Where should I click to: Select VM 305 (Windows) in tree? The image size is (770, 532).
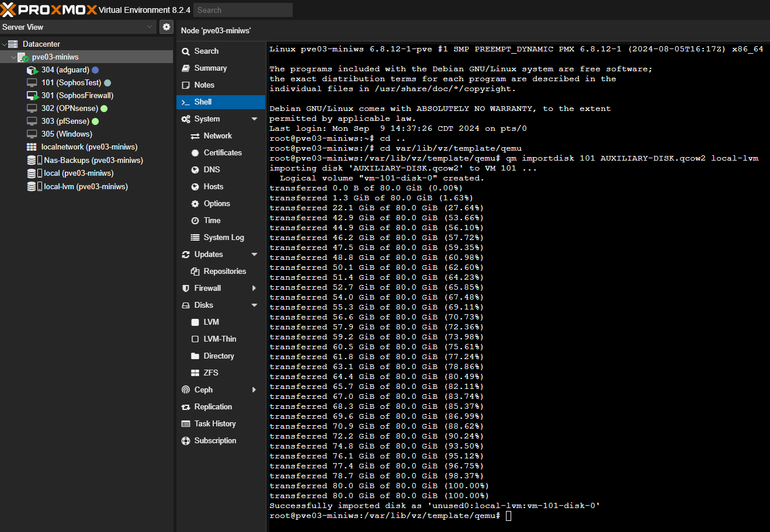pyautogui.click(x=86, y=134)
